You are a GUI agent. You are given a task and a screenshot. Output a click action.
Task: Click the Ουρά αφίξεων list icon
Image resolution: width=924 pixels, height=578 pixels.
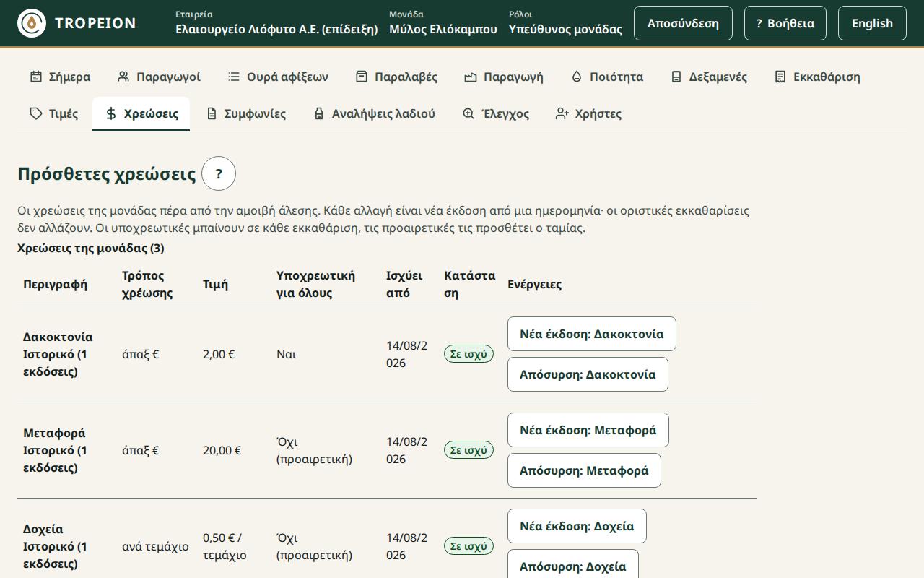click(x=234, y=77)
